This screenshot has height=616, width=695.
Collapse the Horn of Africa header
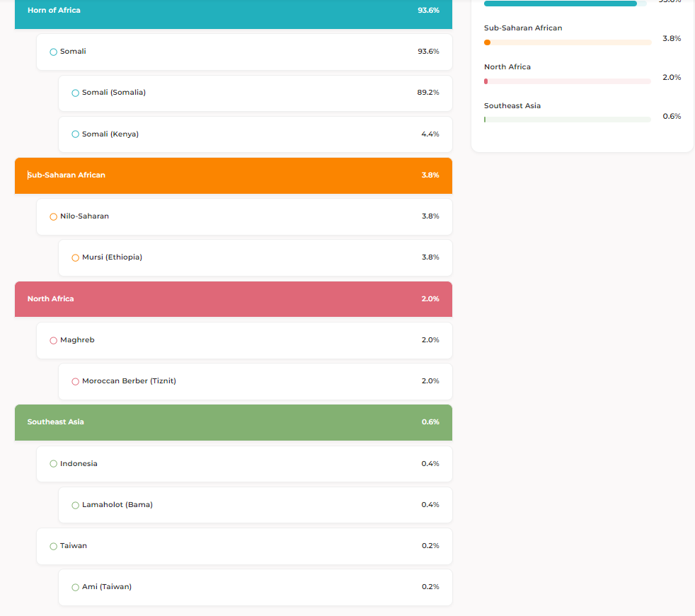[233, 11]
